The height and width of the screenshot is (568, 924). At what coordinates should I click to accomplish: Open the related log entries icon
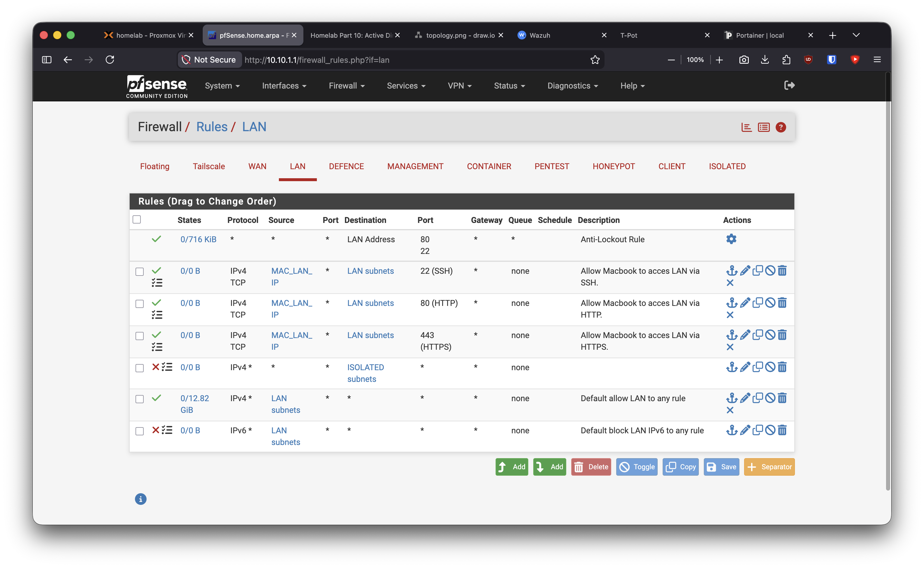[x=763, y=127]
